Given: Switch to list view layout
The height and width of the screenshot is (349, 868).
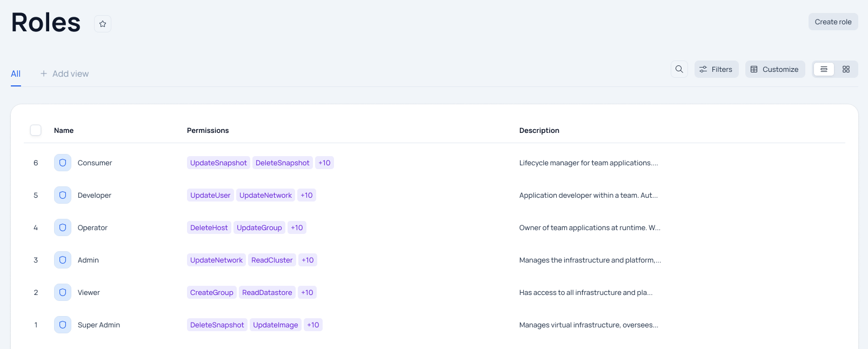Looking at the screenshot, I should pos(824,69).
